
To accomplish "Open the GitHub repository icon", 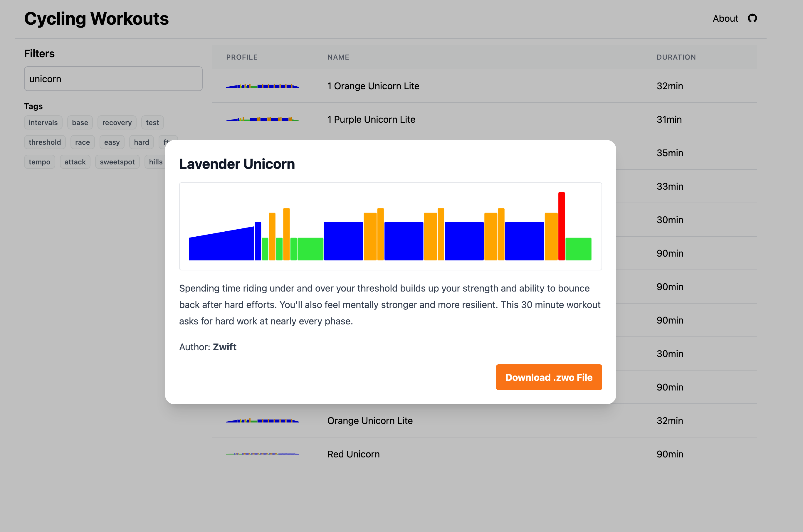I will pyautogui.click(x=752, y=18).
